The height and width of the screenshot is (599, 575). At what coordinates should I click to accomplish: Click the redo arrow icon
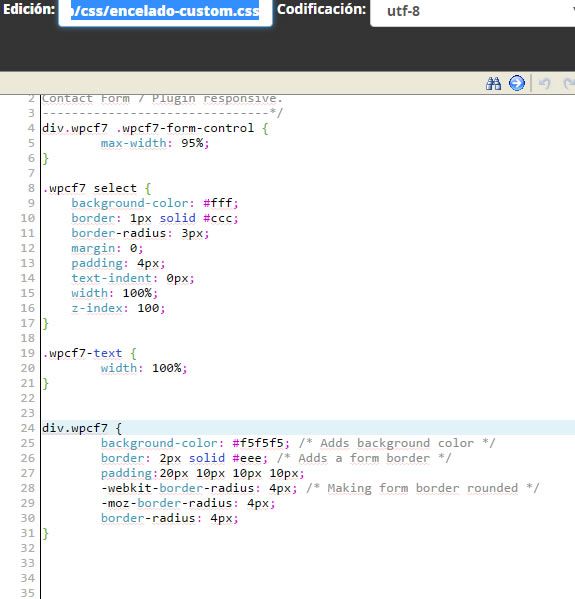tap(569, 83)
